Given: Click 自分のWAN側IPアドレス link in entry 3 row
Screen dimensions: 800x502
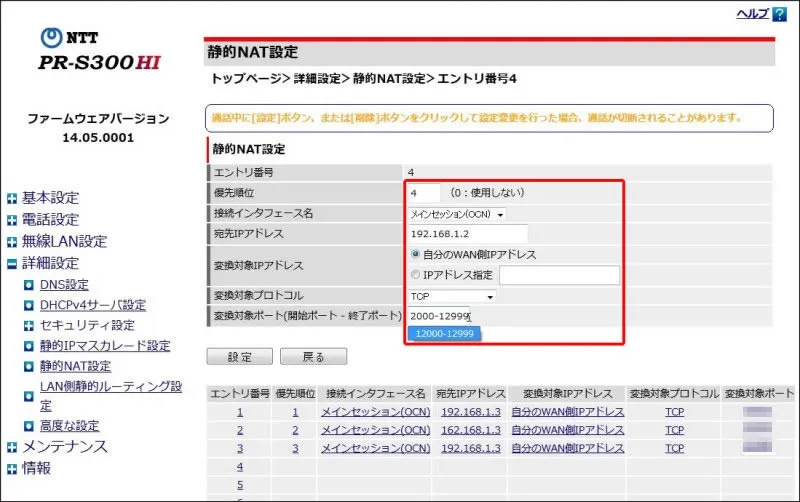Looking at the screenshot, I should coord(568,448).
